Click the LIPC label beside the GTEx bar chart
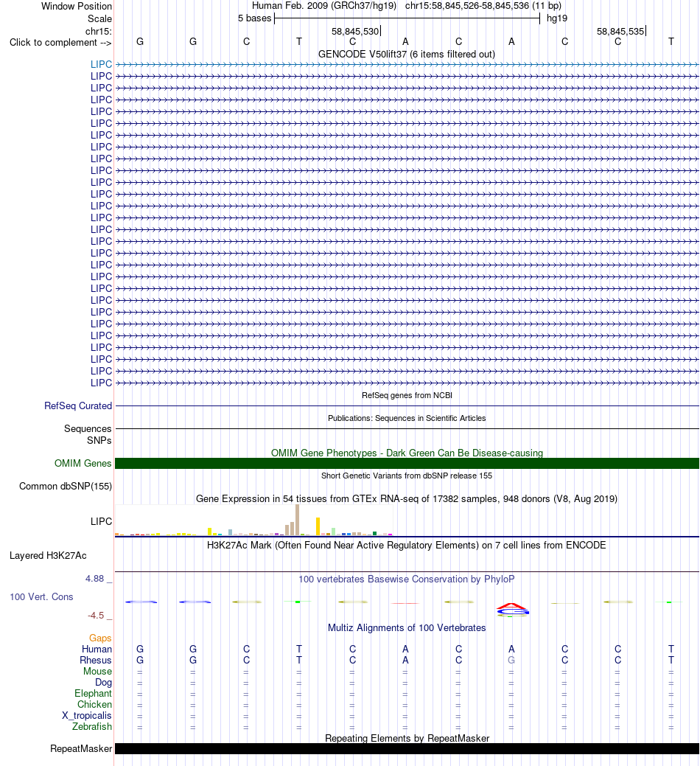The width and height of the screenshot is (700, 766). point(101,522)
